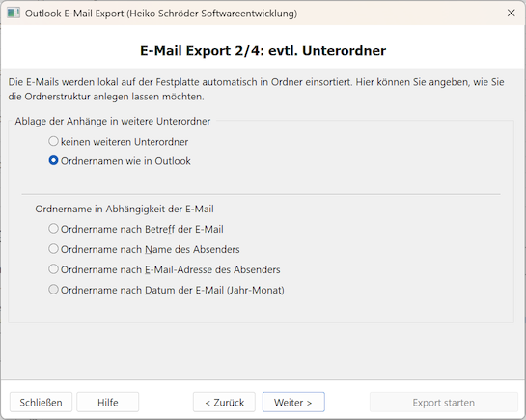Click the 'Ablage der Anhänge in weitere Unterordner' label
The image size is (526, 420).
click(x=113, y=121)
